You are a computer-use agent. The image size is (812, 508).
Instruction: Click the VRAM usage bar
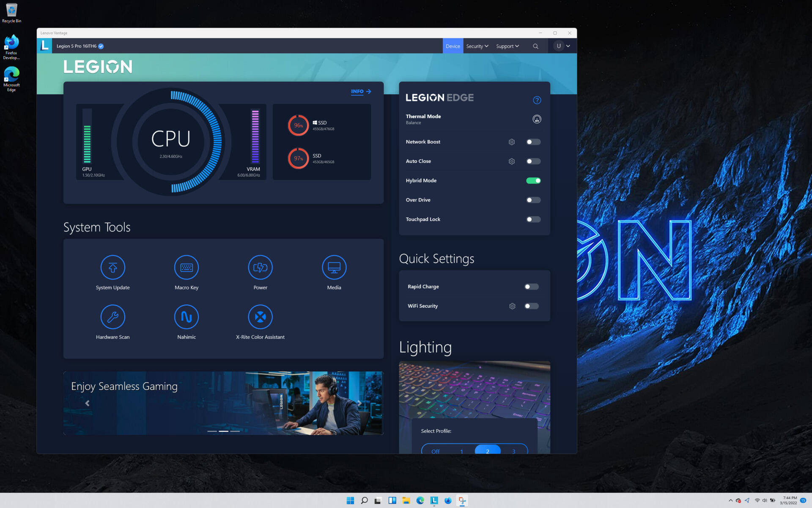[255, 136]
